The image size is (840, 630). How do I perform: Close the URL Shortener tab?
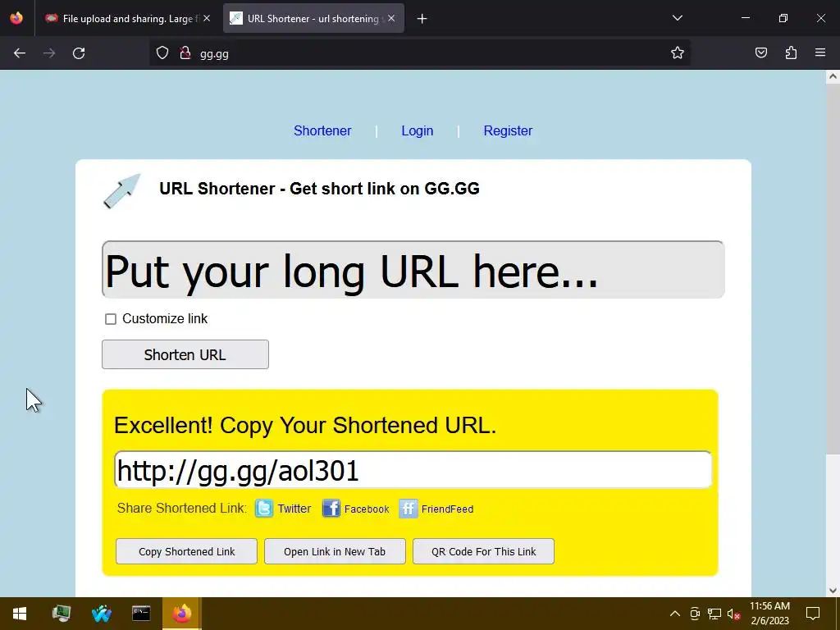tap(391, 18)
